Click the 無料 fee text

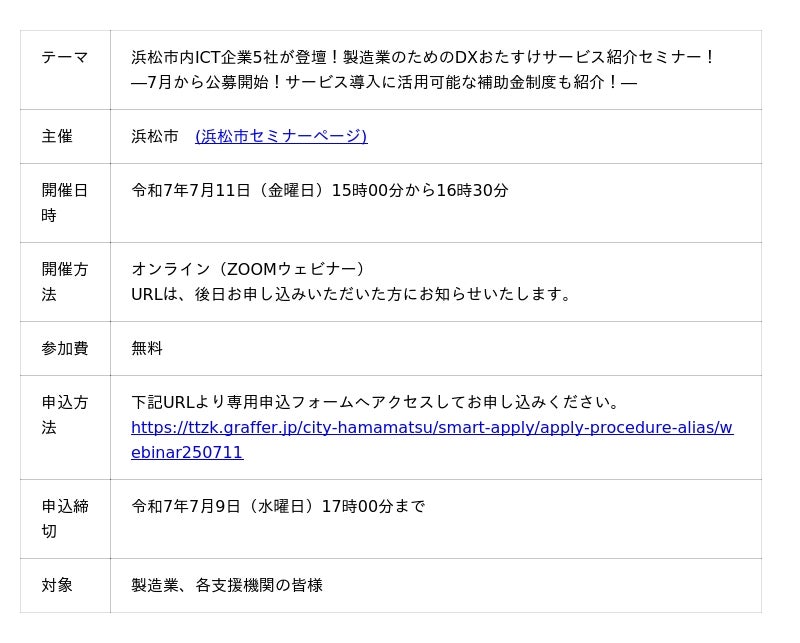point(147,349)
